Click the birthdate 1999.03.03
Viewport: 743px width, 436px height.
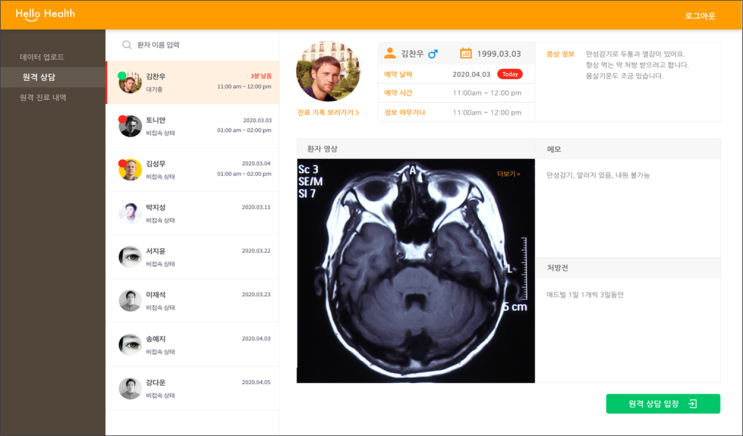click(498, 54)
